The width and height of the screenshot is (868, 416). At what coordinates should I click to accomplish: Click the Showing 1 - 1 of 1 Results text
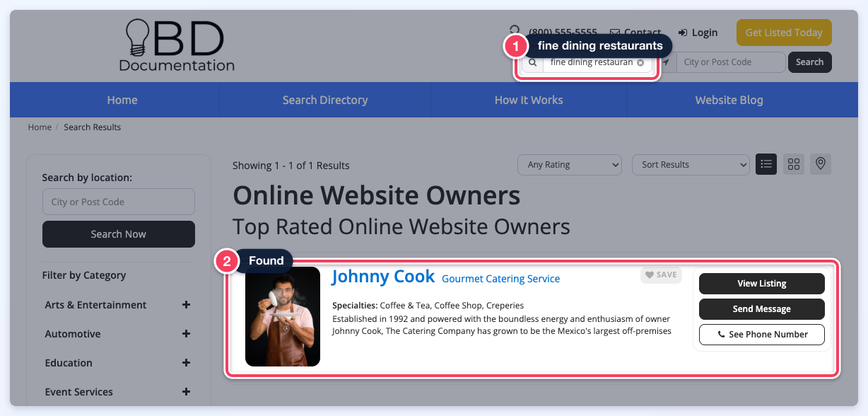click(291, 166)
